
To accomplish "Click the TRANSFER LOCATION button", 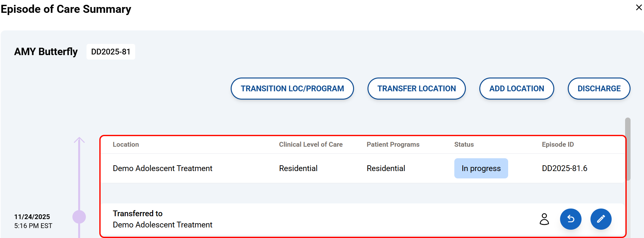I will (x=416, y=88).
